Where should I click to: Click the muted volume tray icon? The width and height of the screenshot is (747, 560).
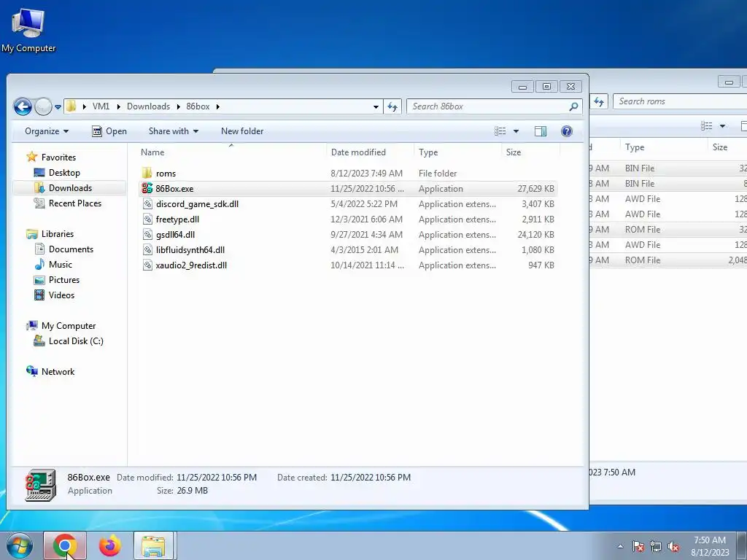tap(673, 546)
